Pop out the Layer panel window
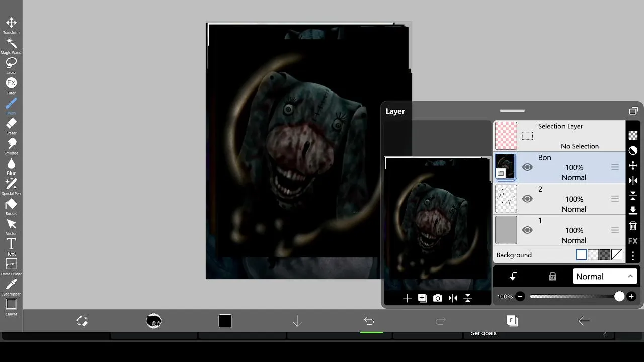 pos(633,111)
